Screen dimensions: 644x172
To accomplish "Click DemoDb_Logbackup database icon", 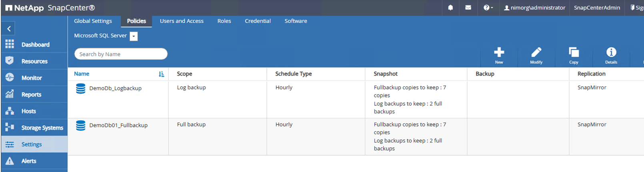I will click(x=81, y=89).
